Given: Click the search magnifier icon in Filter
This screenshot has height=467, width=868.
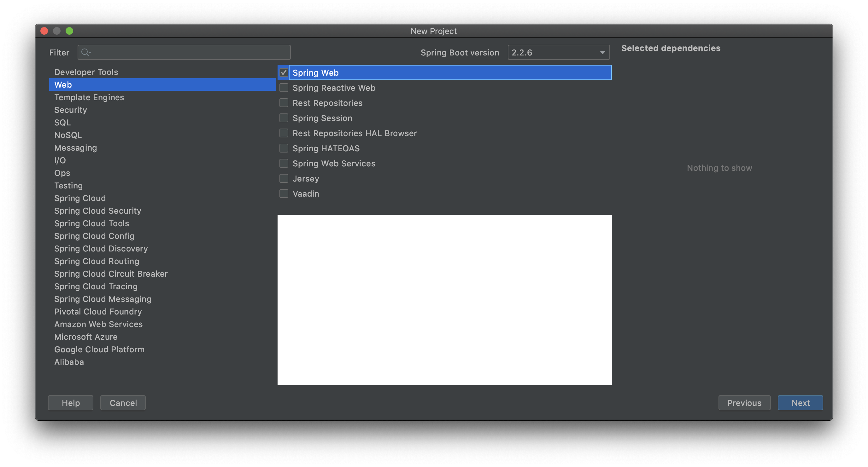Looking at the screenshot, I should 85,52.
